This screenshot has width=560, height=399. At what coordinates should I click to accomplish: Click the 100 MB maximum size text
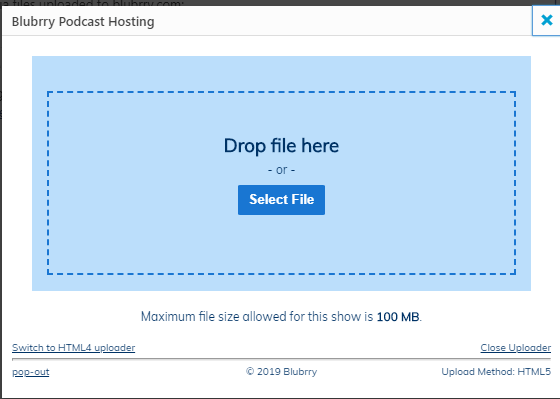click(x=398, y=316)
